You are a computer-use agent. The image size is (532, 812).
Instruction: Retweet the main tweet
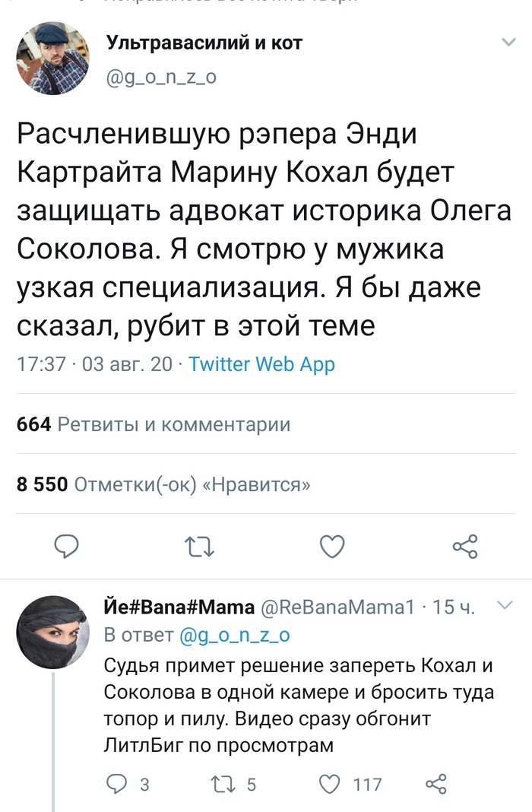tap(200, 546)
